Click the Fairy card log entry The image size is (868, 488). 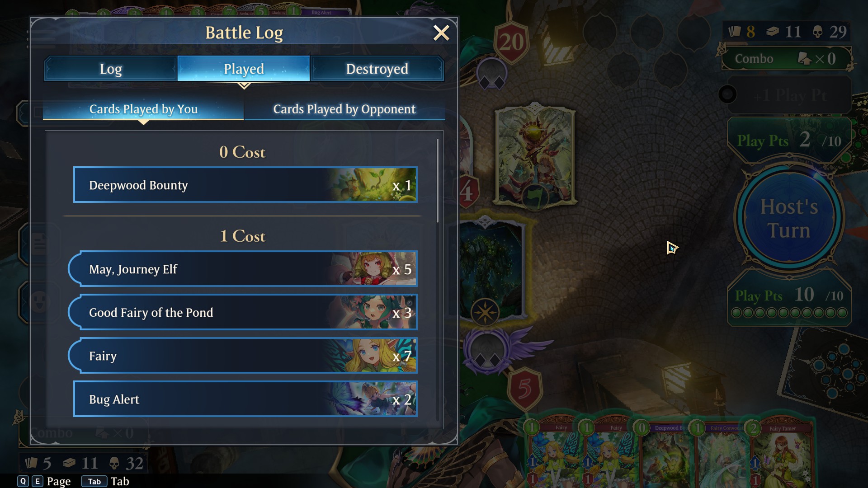(x=243, y=356)
